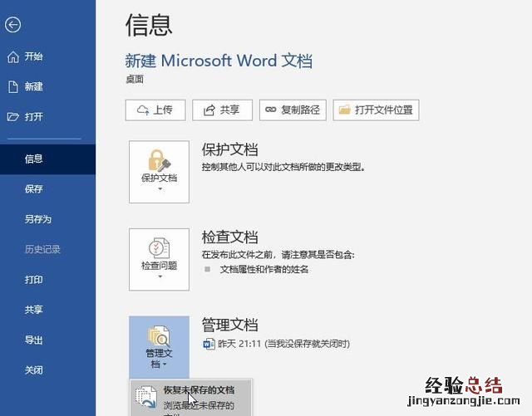The image size is (532, 416).
Task: Click the 管理文档 heading
Action: (x=230, y=325)
